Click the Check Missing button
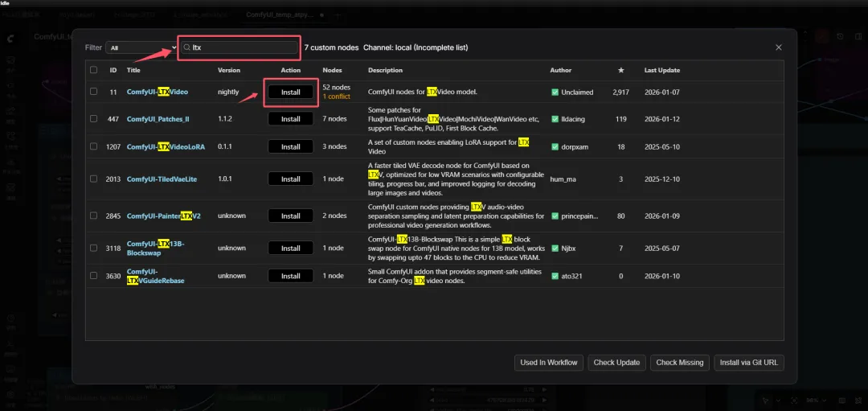Viewport: 868px width, 411px height. tap(680, 362)
